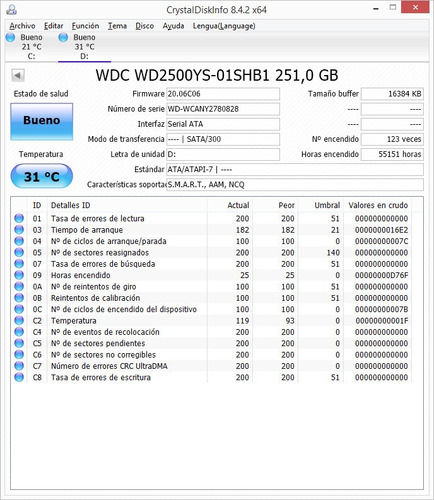Click the buffer size field 16384 KB
The image size is (434, 500).
pyautogui.click(x=392, y=94)
